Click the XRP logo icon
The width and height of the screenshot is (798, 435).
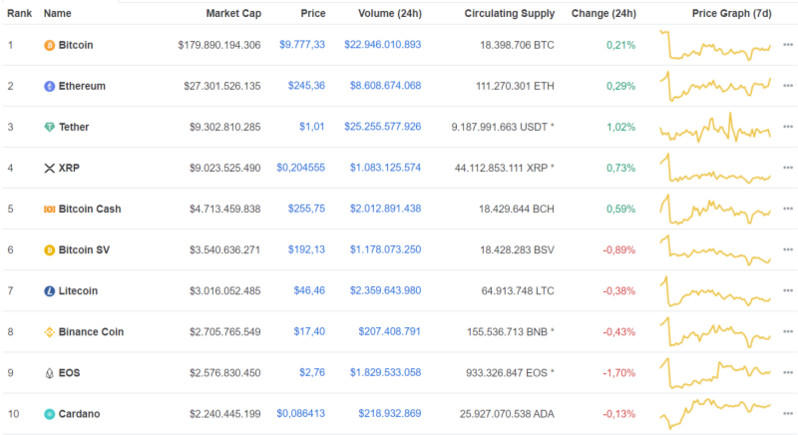[x=49, y=168]
